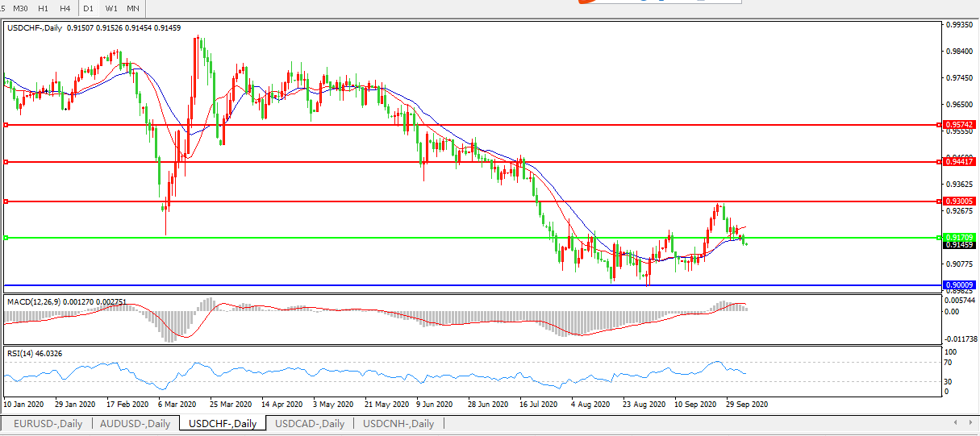Click left handle of the 0.94417 red line
The height and width of the screenshot is (436, 980).
(6, 162)
